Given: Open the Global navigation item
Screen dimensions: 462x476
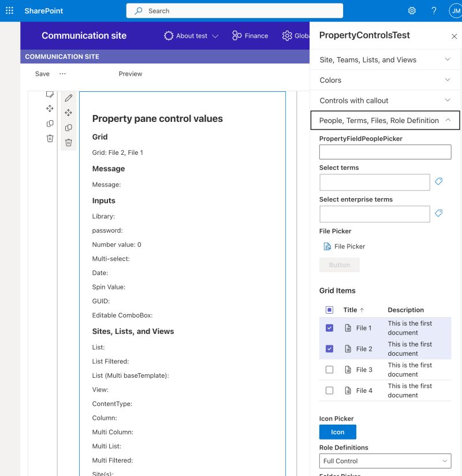Looking at the screenshot, I should (296, 36).
